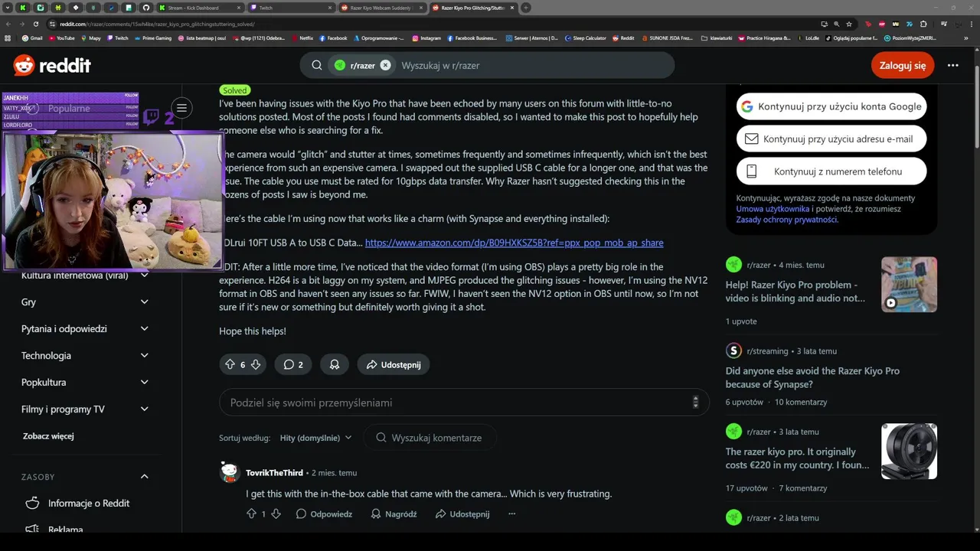Viewport: 980px width, 551px height.
Task: Open the Umowa użytkownika link
Action: click(x=773, y=209)
